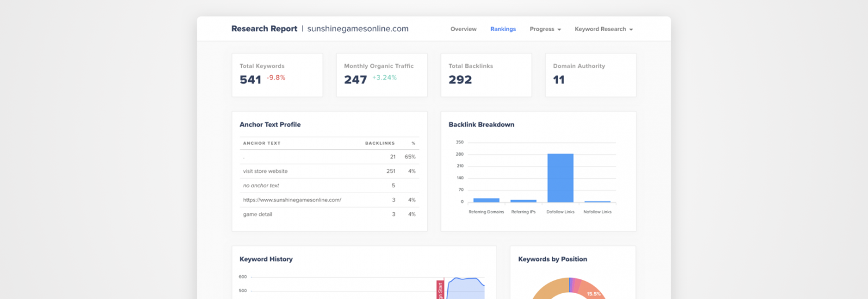Click the red campaign start marker
This screenshot has height=299, width=868.
click(x=440, y=289)
